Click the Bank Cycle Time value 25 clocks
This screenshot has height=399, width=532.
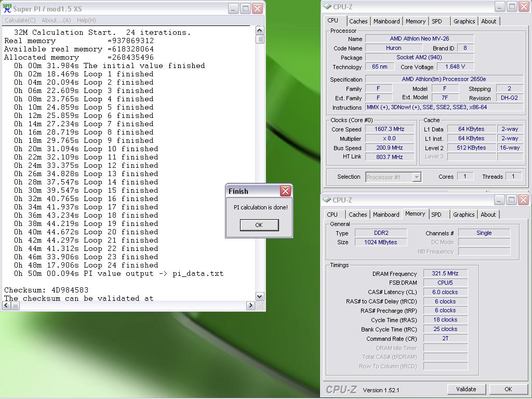pyautogui.click(x=445, y=329)
